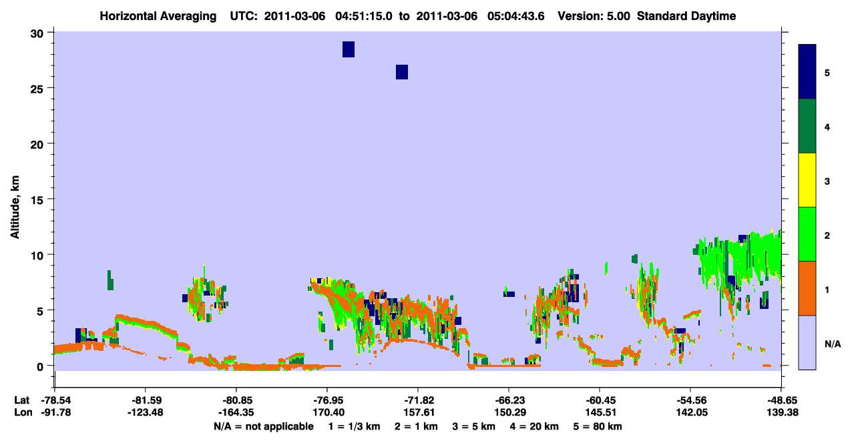
Task: Click the latitude value -71.82
Action: click(x=418, y=400)
